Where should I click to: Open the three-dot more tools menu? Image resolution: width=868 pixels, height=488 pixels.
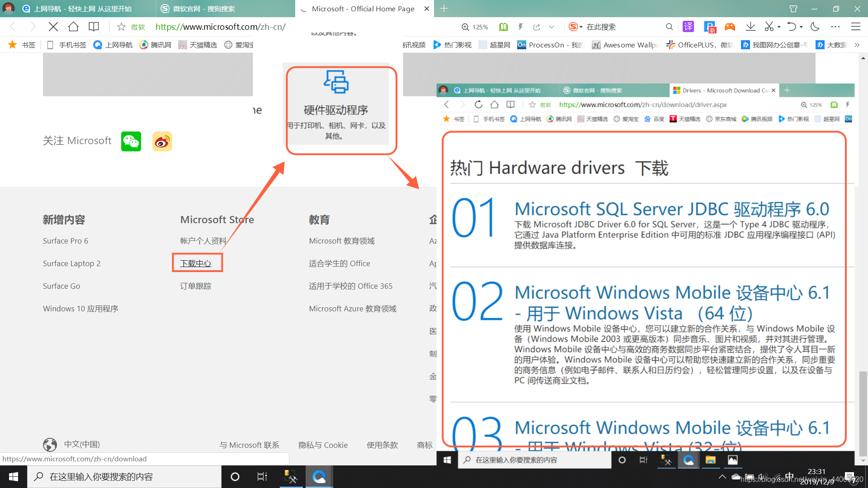tap(835, 27)
